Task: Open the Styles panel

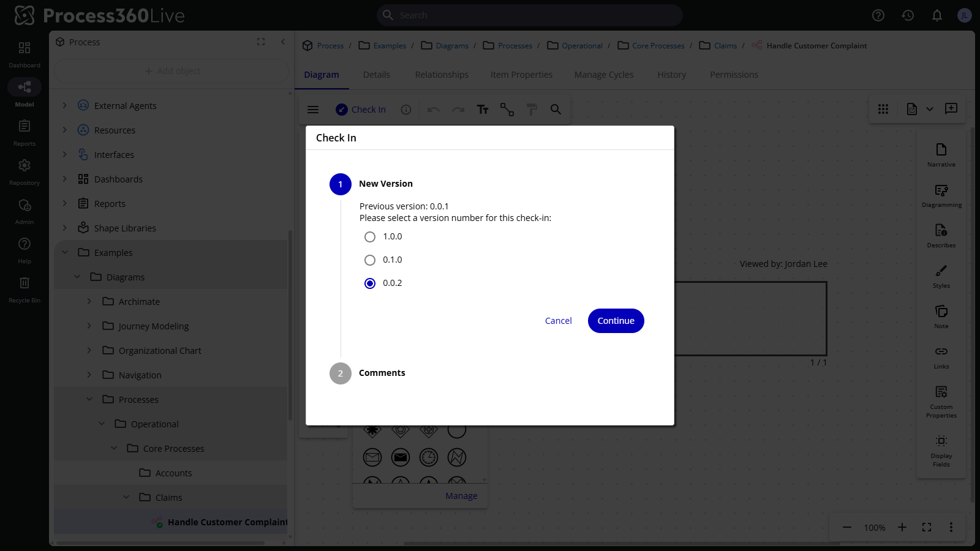Action: click(941, 276)
